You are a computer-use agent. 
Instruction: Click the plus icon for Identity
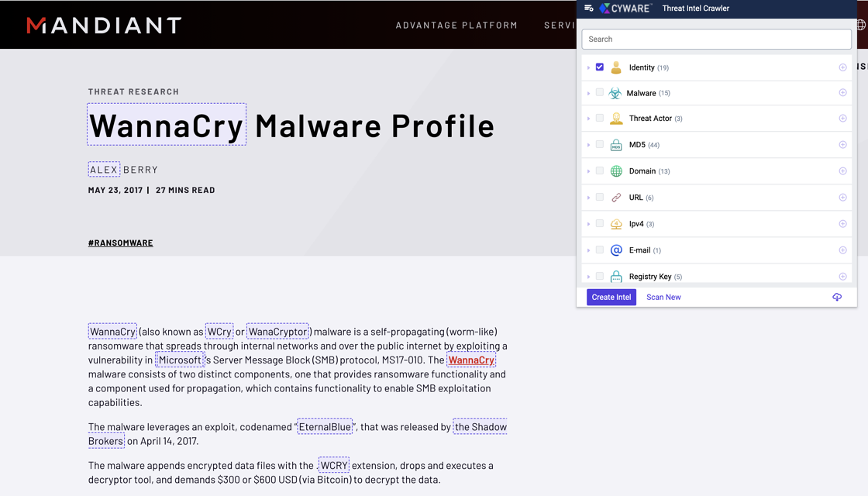[842, 67]
